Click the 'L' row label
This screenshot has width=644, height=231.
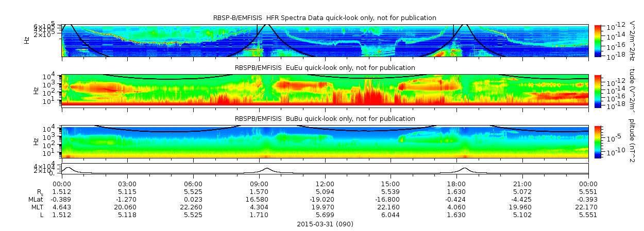(x=41, y=215)
